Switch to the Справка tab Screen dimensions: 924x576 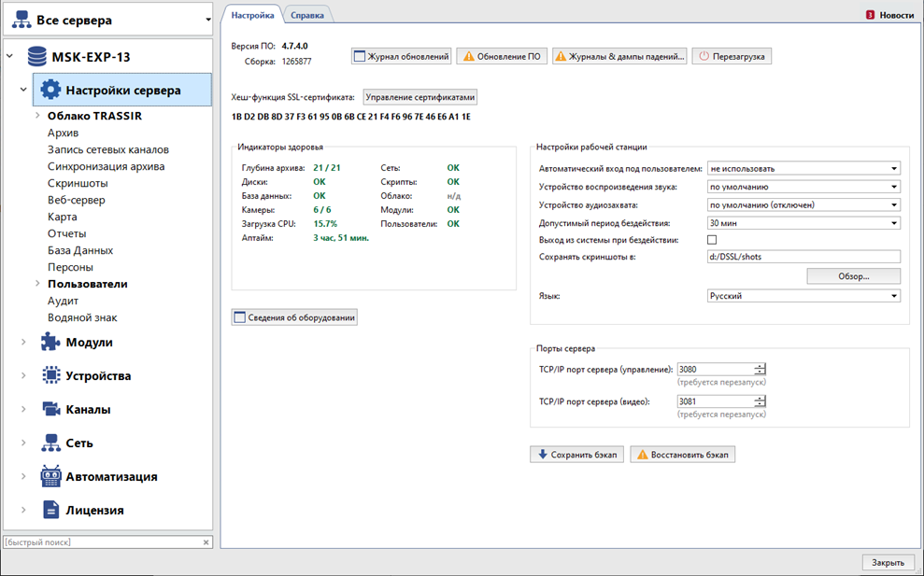pyautogui.click(x=307, y=15)
